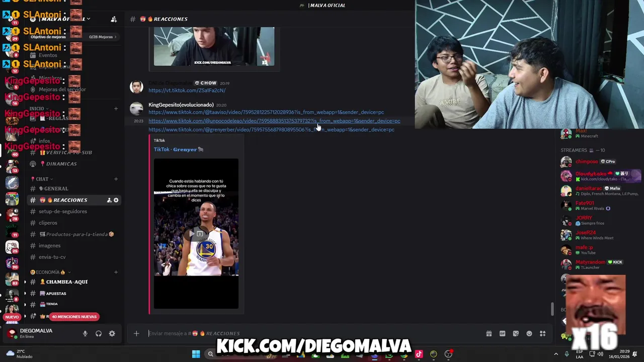This screenshot has width=644, height=362.
Task: Expand the thread arrow on APUESTAS channel
Action: (x=25, y=293)
